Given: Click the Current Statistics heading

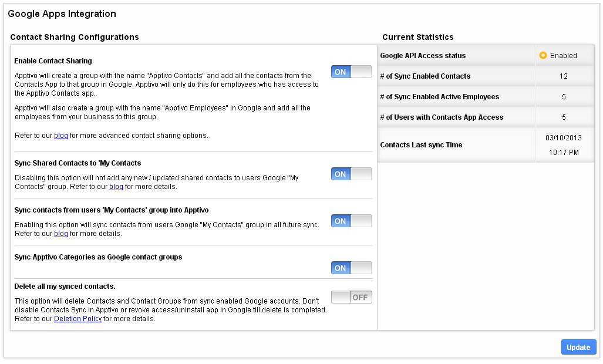Looking at the screenshot, I should point(417,37).
